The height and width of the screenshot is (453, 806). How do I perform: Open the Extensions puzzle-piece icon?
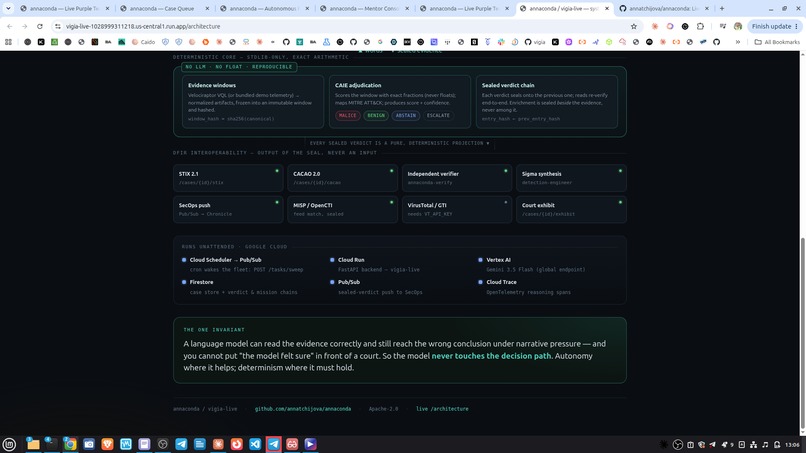point(700,26)
